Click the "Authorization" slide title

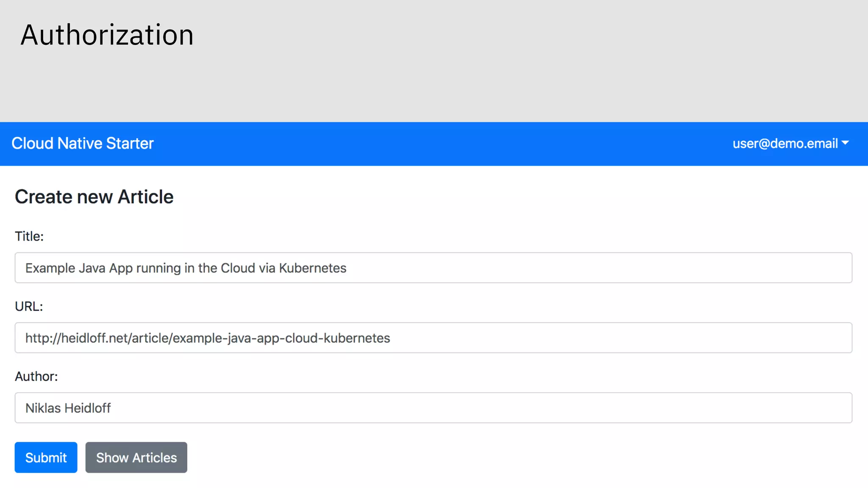(x=107, y=35)
